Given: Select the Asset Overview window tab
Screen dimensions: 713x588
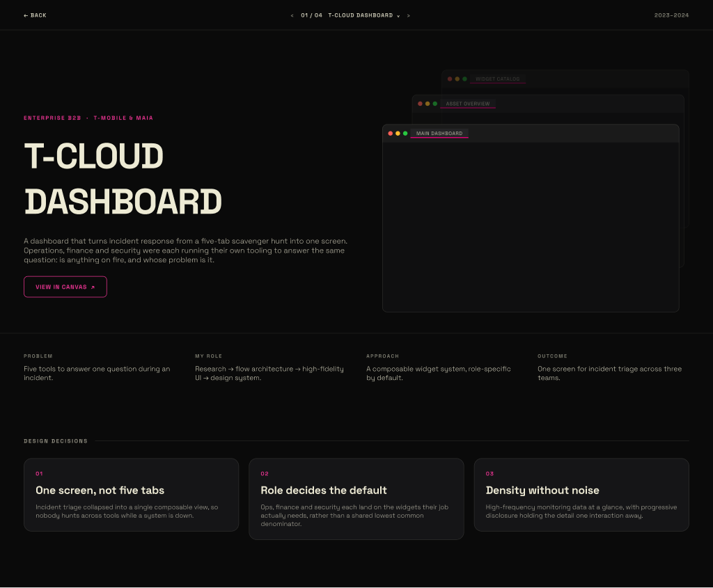Looking at the screenshot, I should [468, 104].
